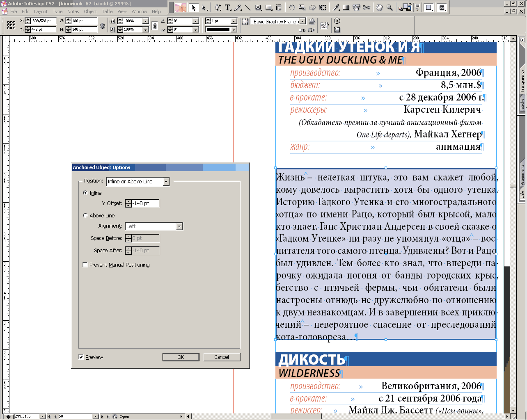Open the File menu

coord(14,11)
